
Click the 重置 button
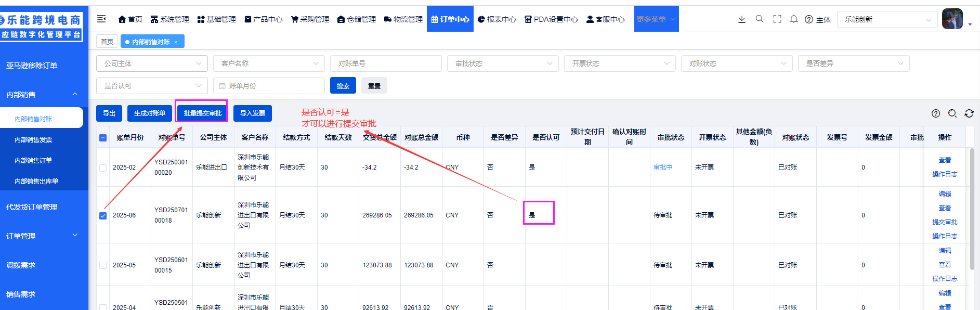374,86
